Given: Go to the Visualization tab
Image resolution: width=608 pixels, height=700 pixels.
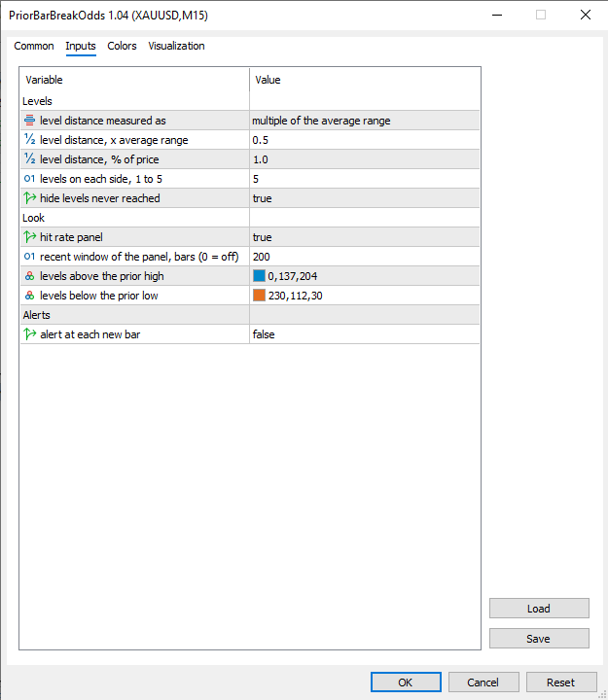Looking at the screenshot, I should coord(176,46).
